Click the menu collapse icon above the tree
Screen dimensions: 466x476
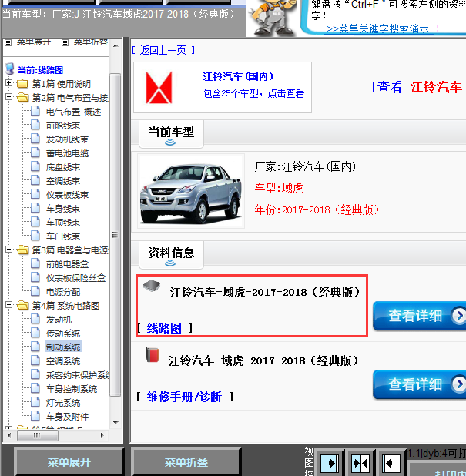pos(65,43)
